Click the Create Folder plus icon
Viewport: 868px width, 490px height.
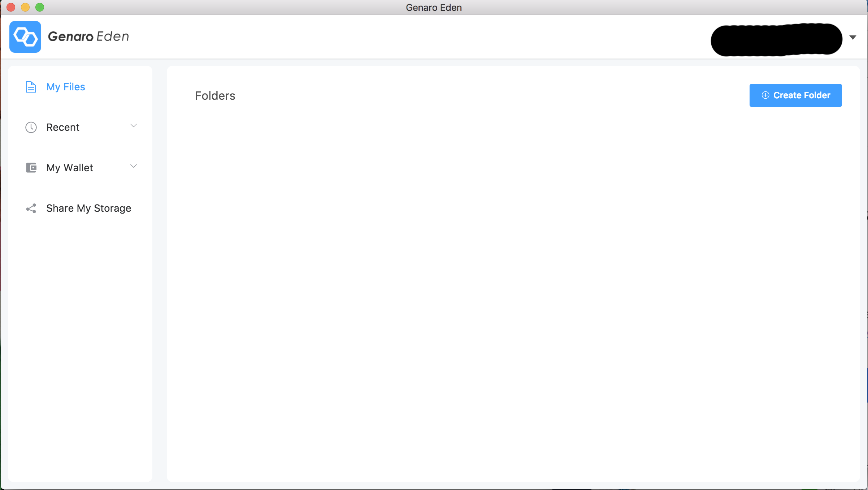(x=765, y=95)
